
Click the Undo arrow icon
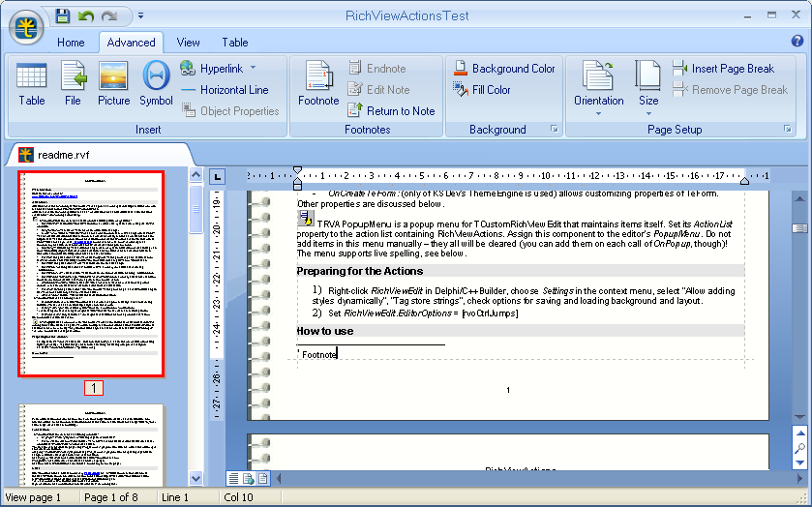click(x=85, y=16)
